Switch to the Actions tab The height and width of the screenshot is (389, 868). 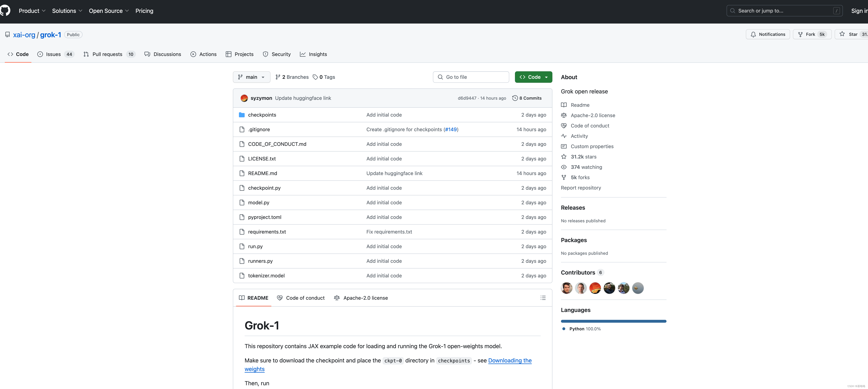point(203,54)
